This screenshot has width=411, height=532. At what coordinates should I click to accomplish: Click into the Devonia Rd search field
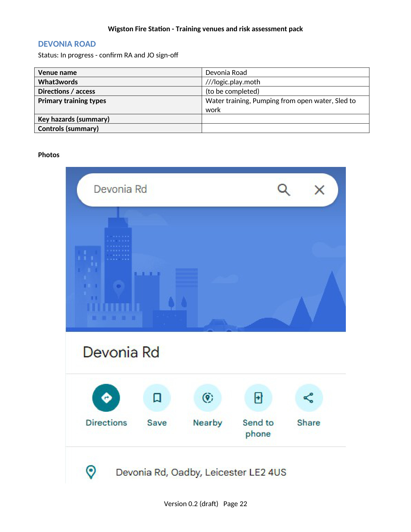[175, 189]
